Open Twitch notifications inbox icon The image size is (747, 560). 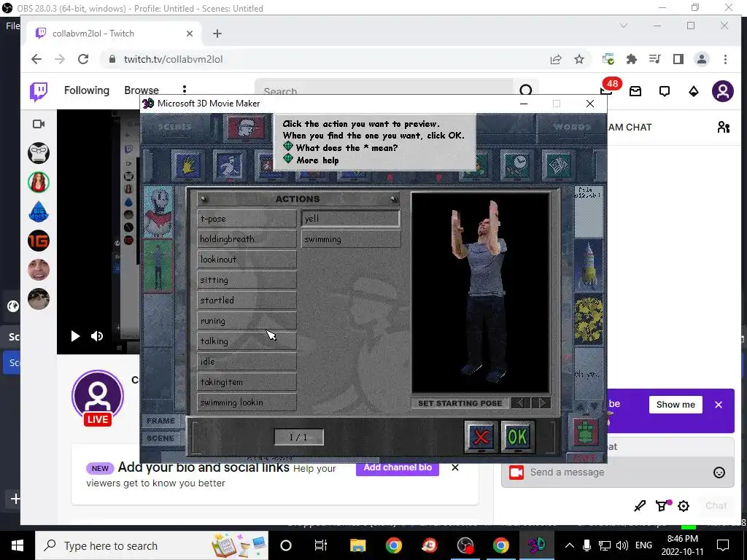pos(635,91)
